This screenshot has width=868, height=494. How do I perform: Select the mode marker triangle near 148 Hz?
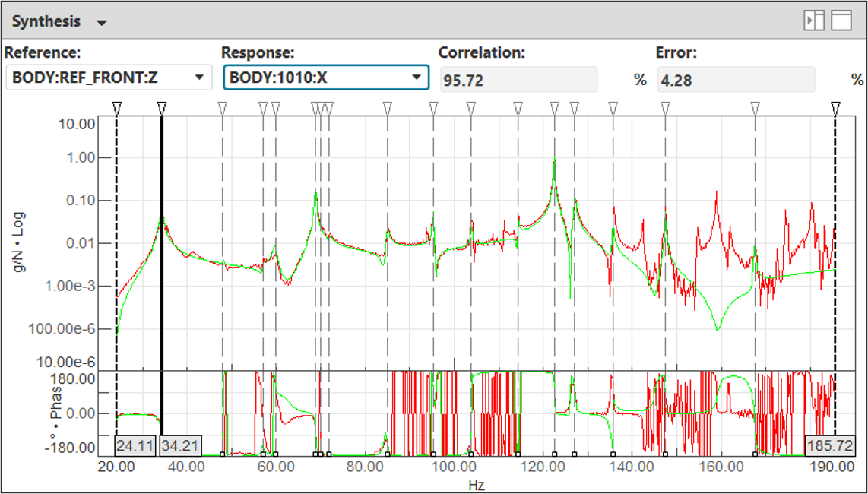tap(665, 108)
